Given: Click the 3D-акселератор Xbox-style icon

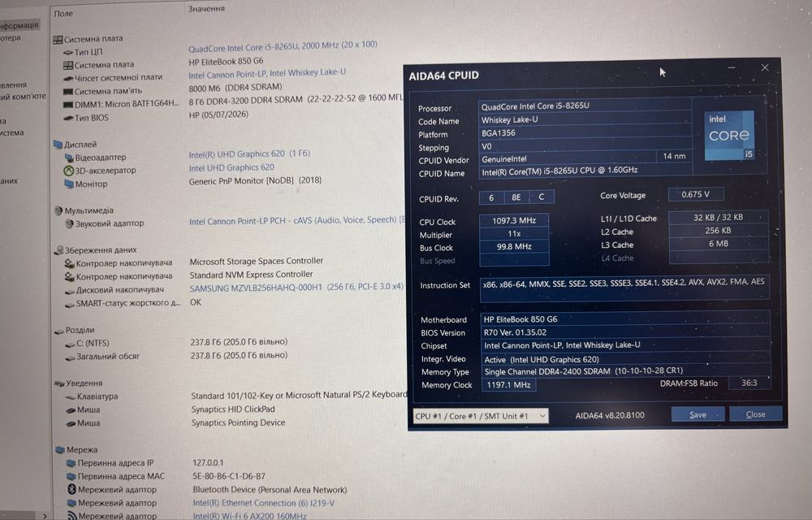Looking at the screenshot, I should tap(68, 171).
